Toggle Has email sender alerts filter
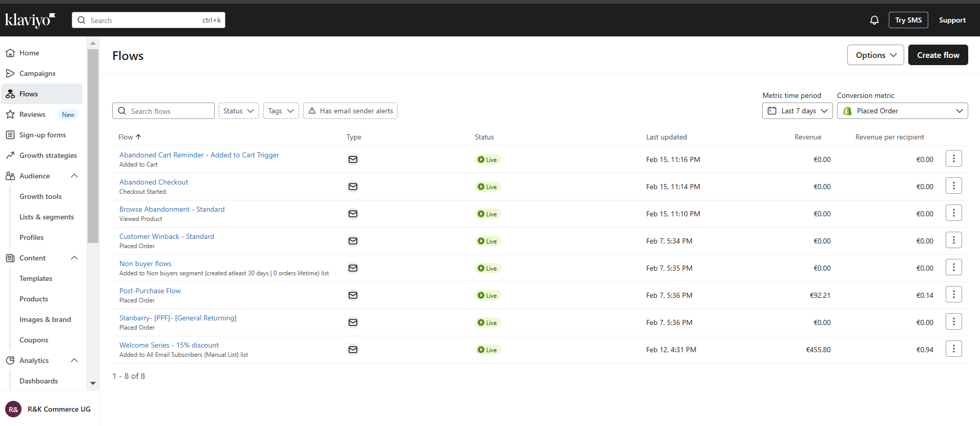Image resolution: width=980 pixels, height=426 pixels. [x=350, y=111]
